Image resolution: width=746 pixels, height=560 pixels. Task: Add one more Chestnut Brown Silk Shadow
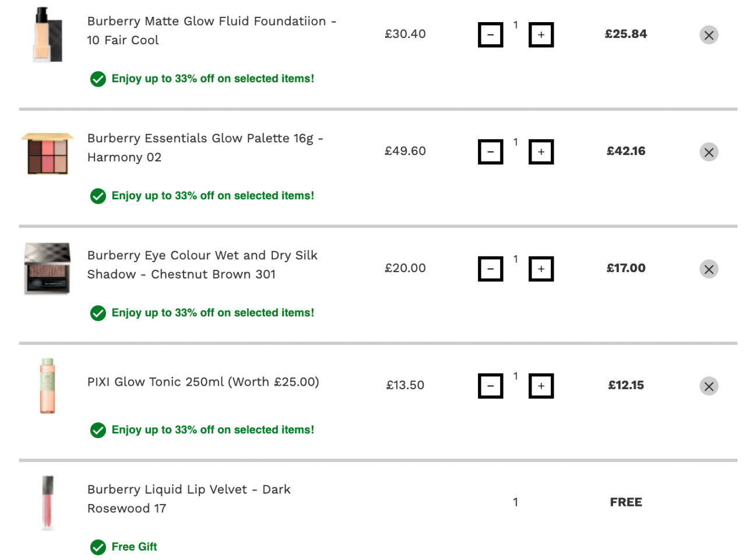click(x=541, y=269)
